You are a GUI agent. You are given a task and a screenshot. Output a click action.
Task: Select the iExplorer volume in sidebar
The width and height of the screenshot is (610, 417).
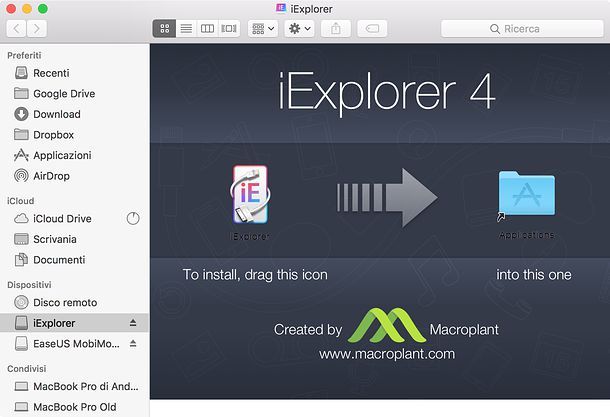click(74, 323)
